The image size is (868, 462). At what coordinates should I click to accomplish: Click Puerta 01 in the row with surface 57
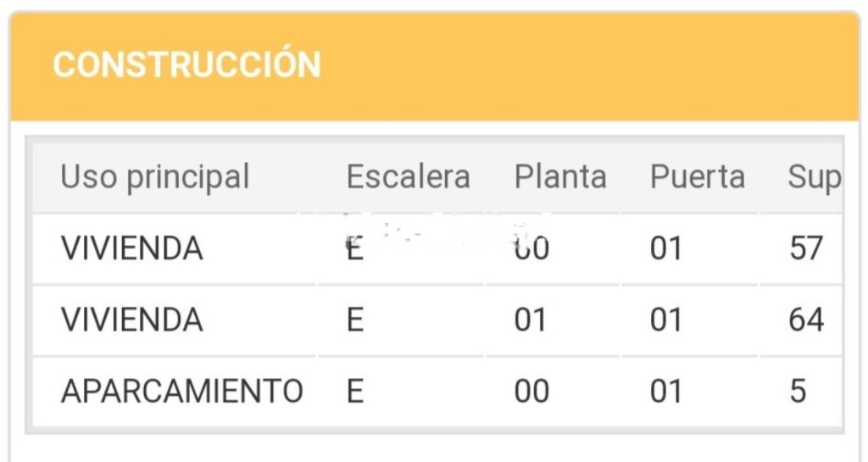pos(666,248)
